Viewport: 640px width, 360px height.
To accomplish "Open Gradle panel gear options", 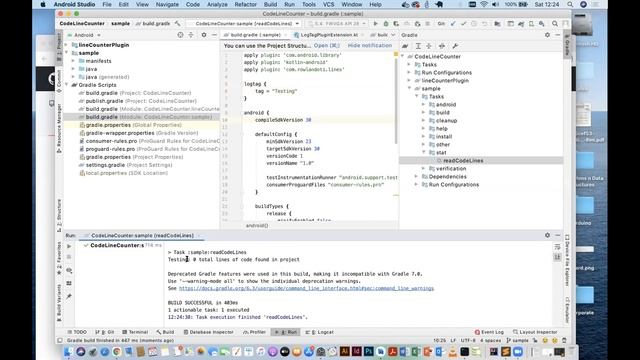I will (x=547, y=35).
